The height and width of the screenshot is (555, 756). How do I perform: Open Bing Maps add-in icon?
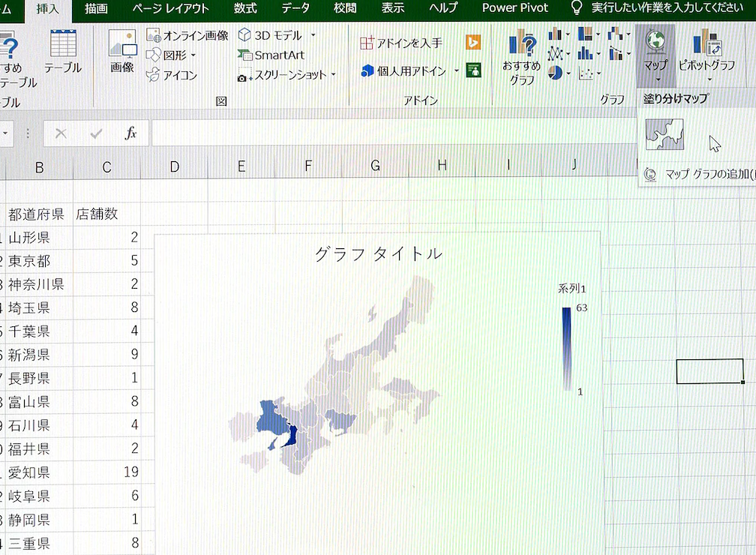(x=472, y=43)
